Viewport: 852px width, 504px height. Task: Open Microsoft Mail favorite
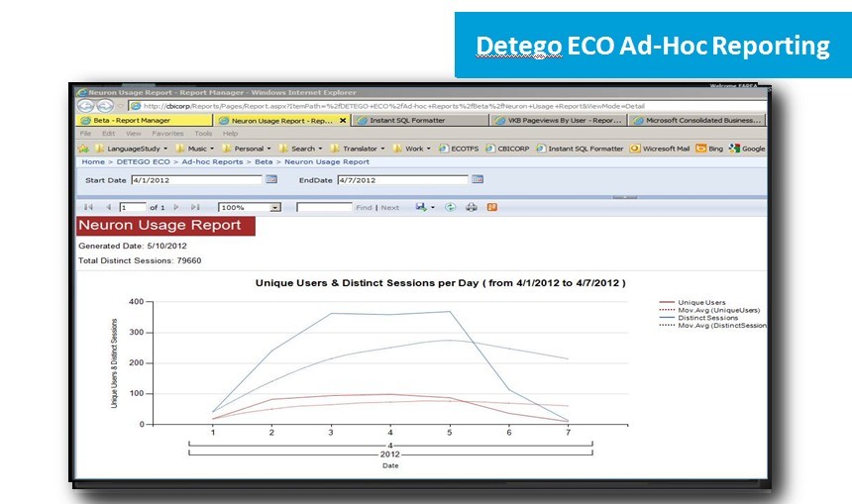coord(659,149)
